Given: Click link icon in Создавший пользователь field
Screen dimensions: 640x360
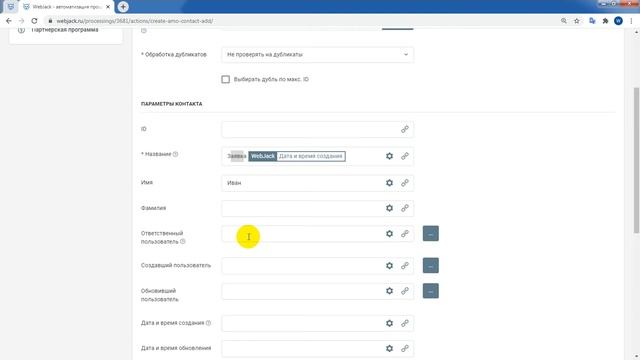Looking at the screenshot, I should point(404,266).
